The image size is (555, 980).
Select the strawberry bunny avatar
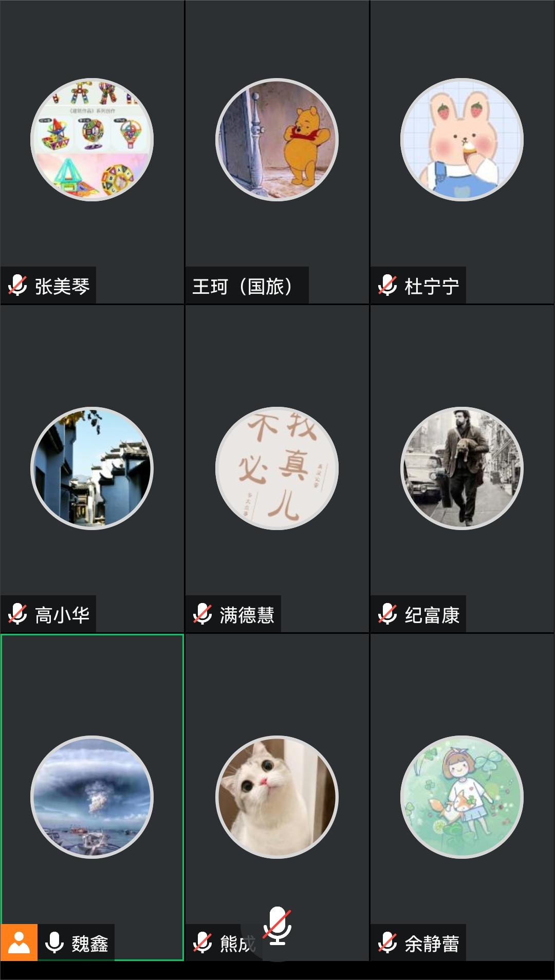(x=462, y=140)
